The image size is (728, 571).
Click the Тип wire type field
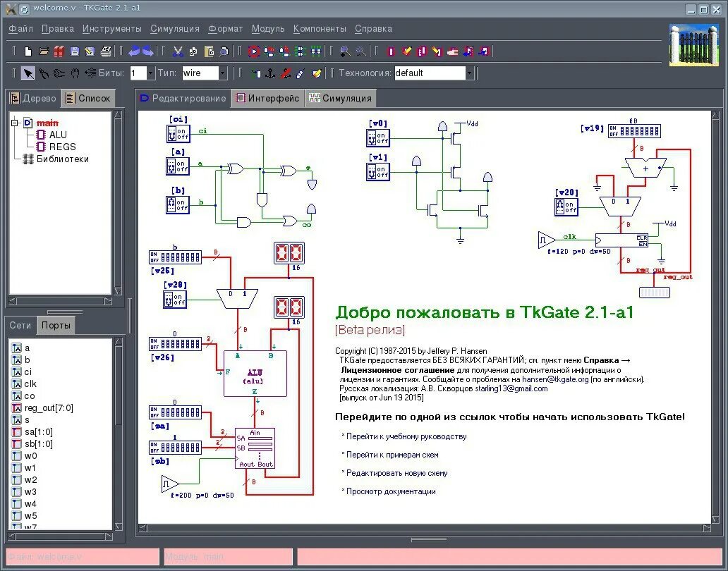200,73
